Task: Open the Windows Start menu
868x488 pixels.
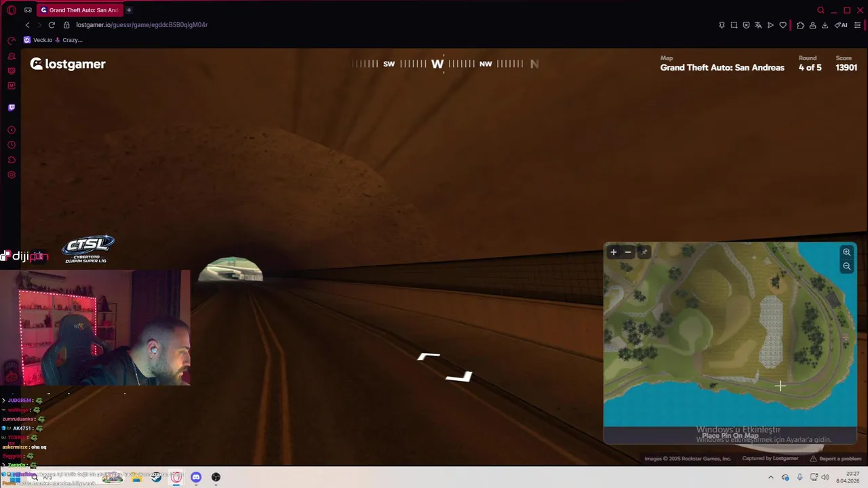Action: pyautogui.click(x=14, y=477)
